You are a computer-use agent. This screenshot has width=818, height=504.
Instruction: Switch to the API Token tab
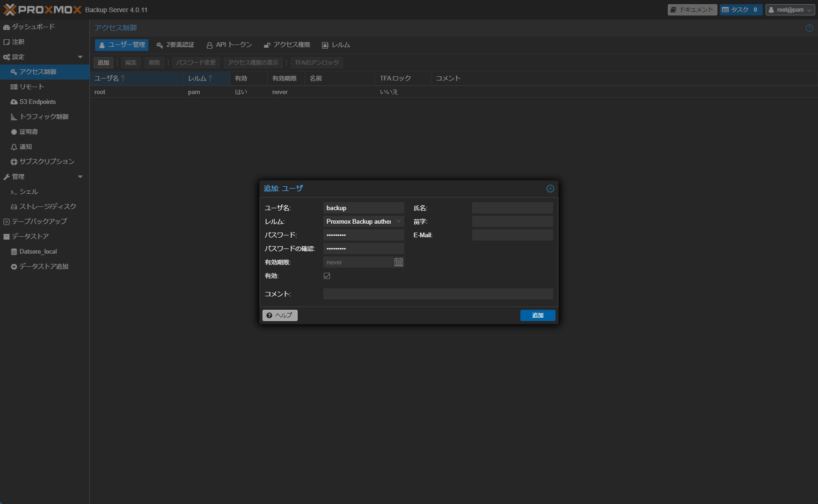click(x=229, y=45)
